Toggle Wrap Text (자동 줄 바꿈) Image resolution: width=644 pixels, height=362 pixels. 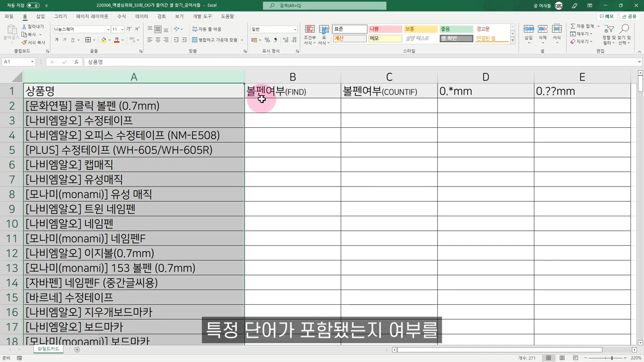coord(207,29)
